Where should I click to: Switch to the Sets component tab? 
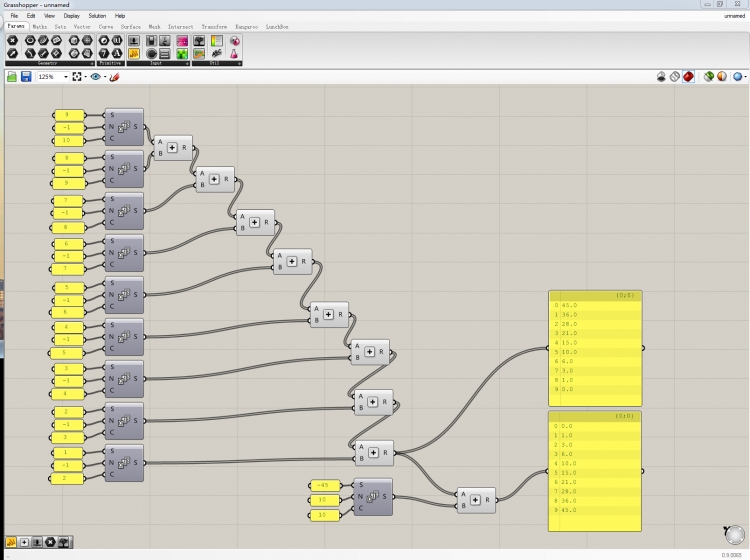click(60, 27)
